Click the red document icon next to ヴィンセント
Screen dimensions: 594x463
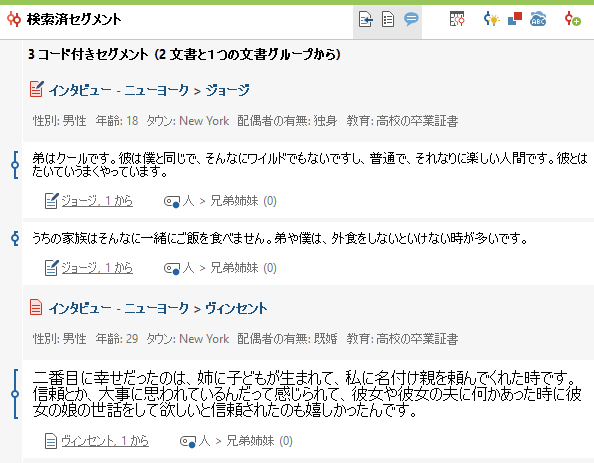click(x=36, y=307)
